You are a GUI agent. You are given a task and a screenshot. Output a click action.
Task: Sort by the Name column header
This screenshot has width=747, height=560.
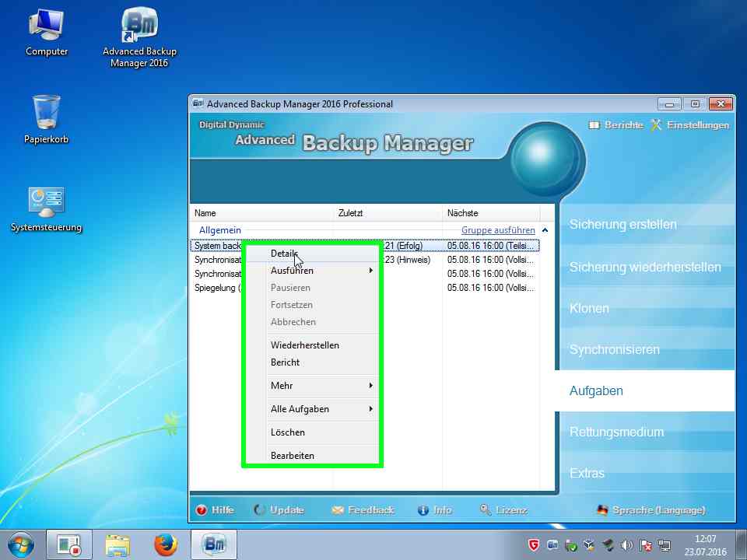(261, 213)
